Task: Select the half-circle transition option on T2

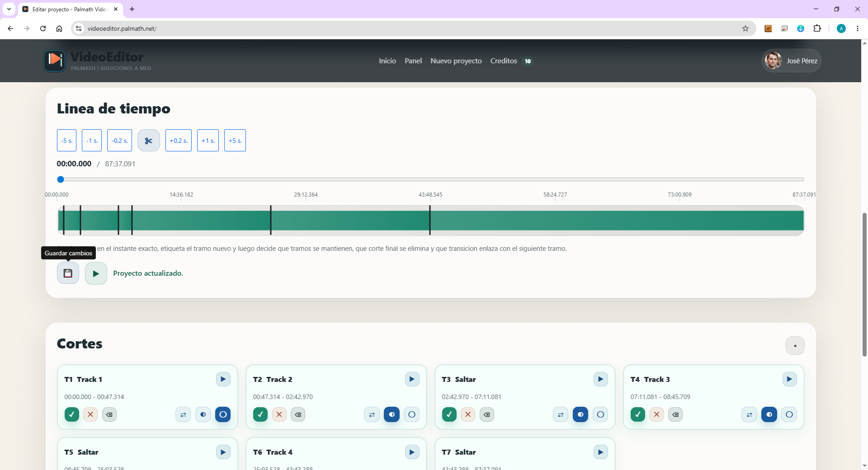Action: click(392, 414)
